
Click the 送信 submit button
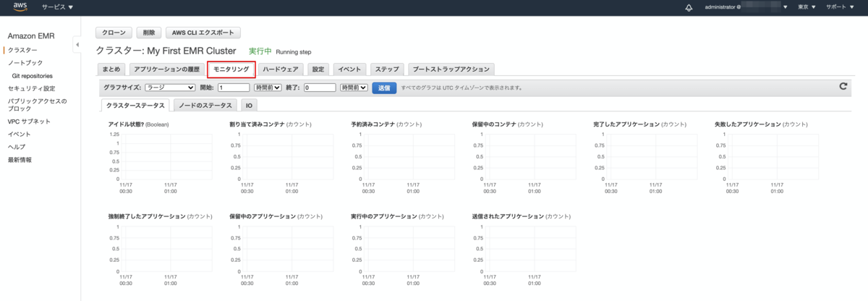point(384,88)
